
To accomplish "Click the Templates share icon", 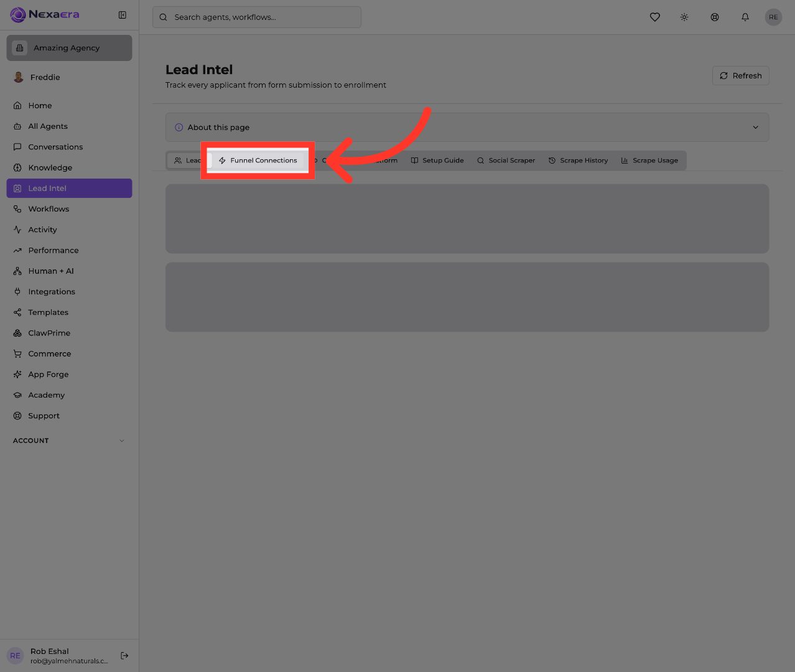I will point(17,312).
